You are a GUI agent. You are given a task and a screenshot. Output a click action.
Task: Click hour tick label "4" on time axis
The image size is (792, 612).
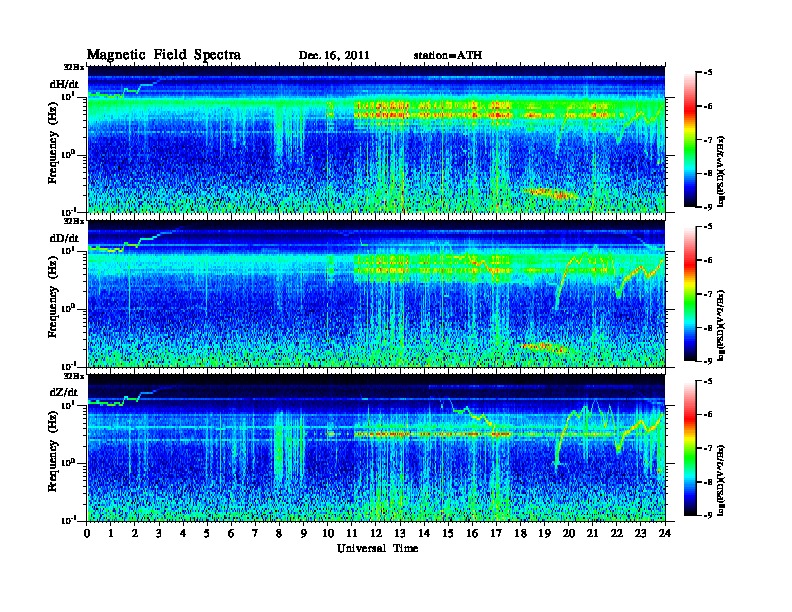pos(183,533)
